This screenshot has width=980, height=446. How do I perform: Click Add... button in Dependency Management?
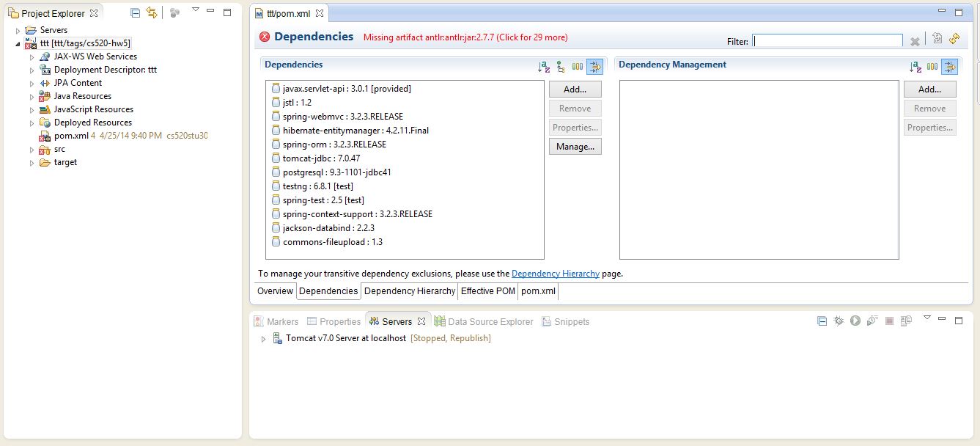pyautogui.click(x=929, y=89)
